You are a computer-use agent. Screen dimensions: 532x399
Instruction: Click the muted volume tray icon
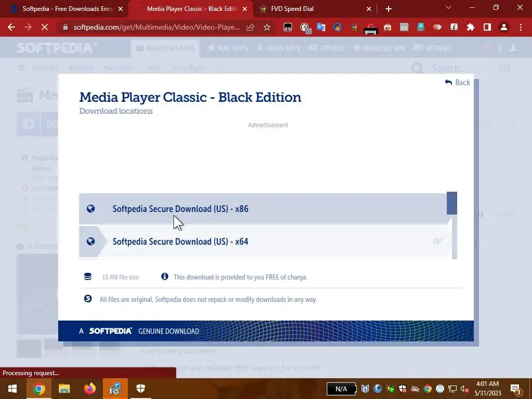(464, 389)
